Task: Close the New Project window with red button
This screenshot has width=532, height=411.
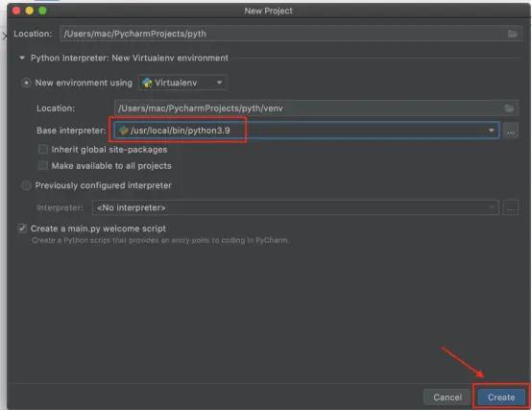Action: coord(16,11)
